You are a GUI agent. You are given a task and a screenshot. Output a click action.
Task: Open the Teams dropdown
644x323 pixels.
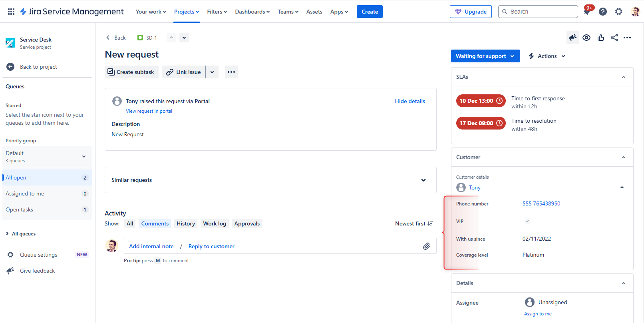(x=288, y=12)
